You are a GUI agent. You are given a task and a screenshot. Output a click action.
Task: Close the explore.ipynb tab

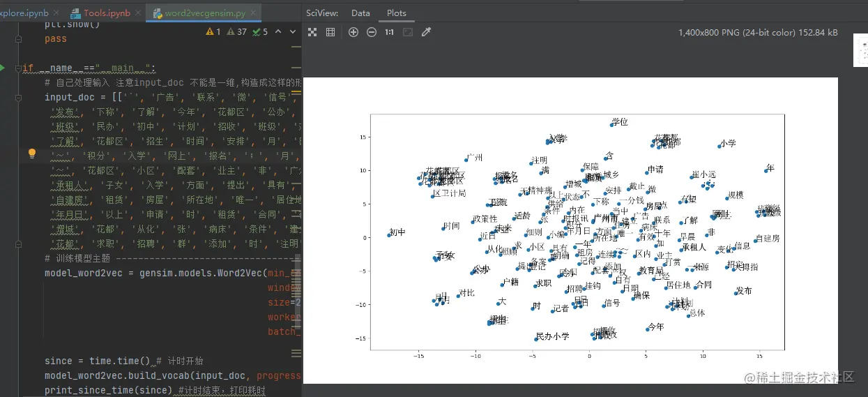(55, 13)
